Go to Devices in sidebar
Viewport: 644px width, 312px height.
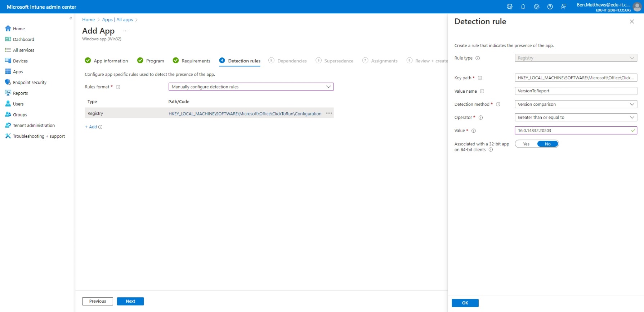tap(20, 61)
